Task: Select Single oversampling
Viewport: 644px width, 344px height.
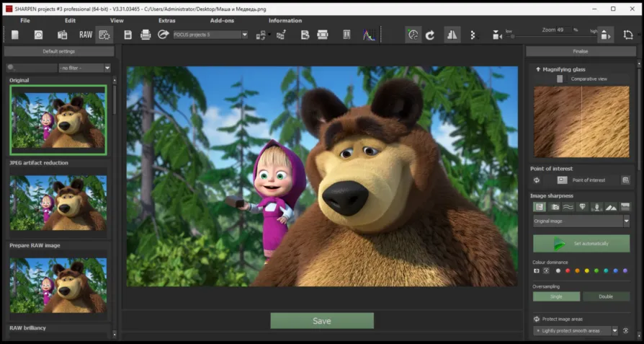Action: 557,296
